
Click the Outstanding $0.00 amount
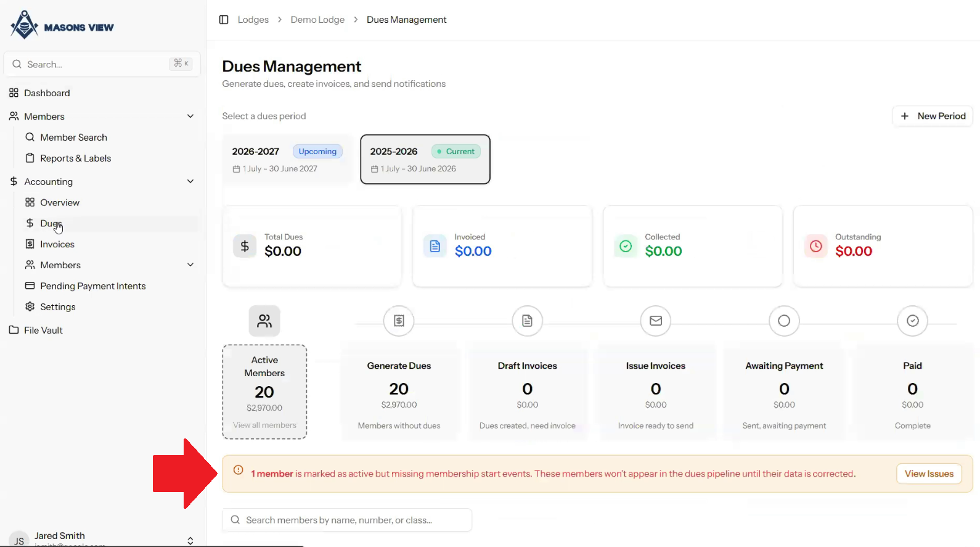[x=854, y=252]
